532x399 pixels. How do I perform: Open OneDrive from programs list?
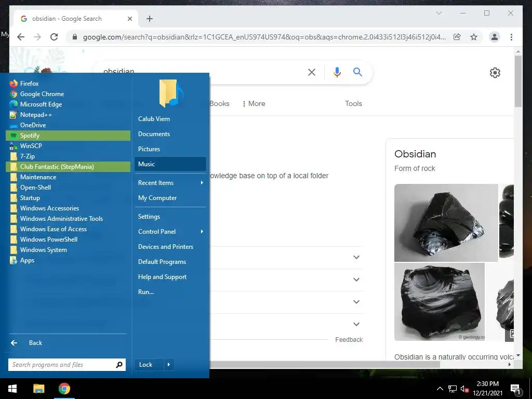68,125
